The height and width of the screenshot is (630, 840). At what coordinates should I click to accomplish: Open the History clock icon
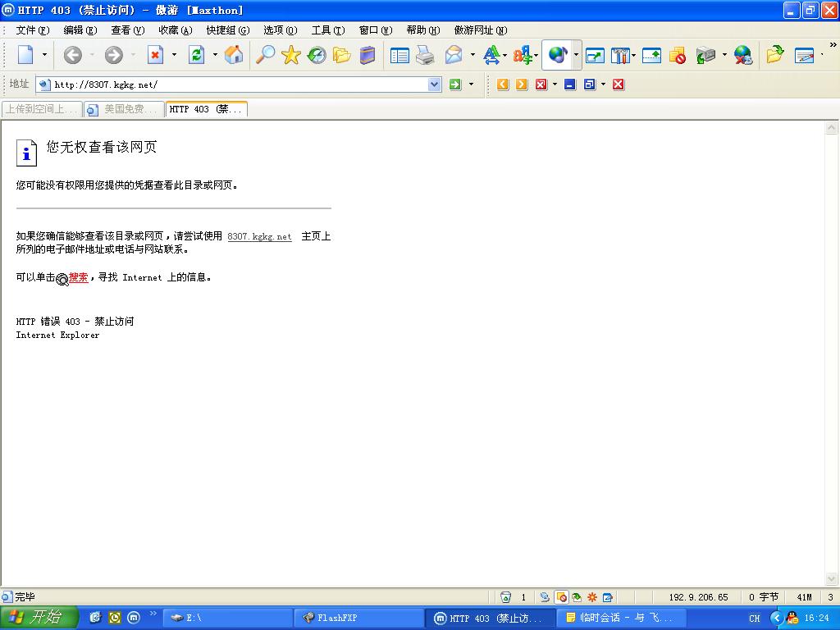[317, 55]
